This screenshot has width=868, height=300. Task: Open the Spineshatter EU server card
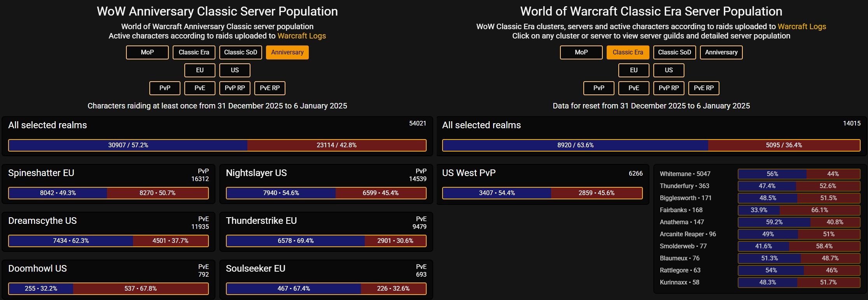[108, 184]
